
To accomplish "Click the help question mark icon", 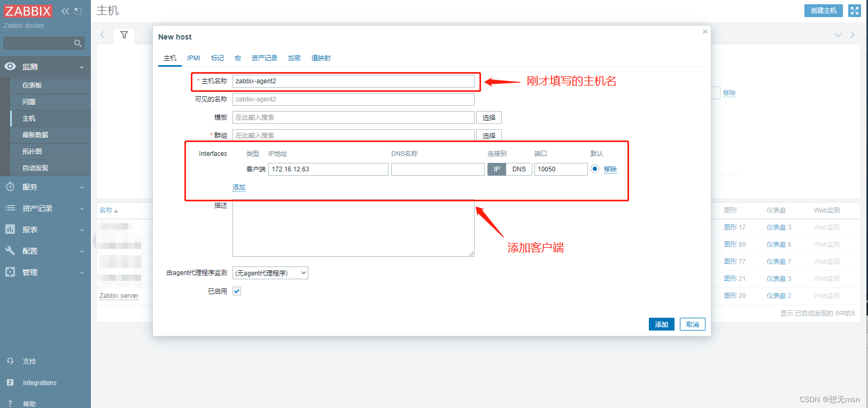I will tap(10, 404).
